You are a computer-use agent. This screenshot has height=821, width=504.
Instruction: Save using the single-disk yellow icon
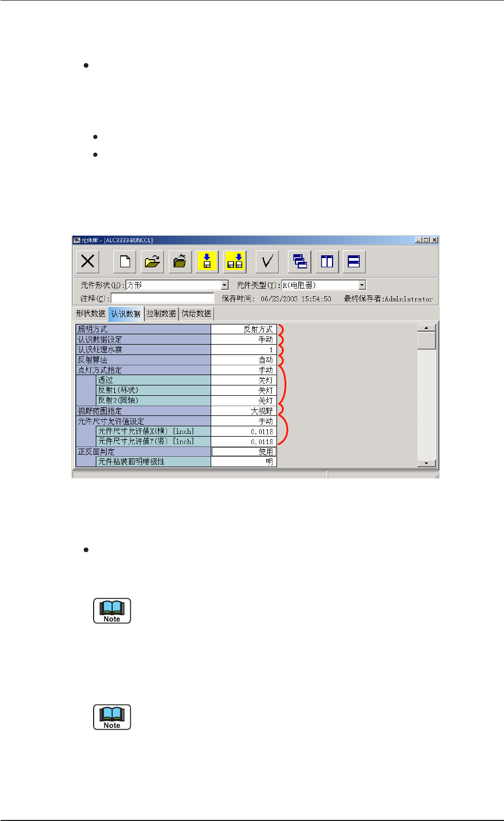(207, 262)
